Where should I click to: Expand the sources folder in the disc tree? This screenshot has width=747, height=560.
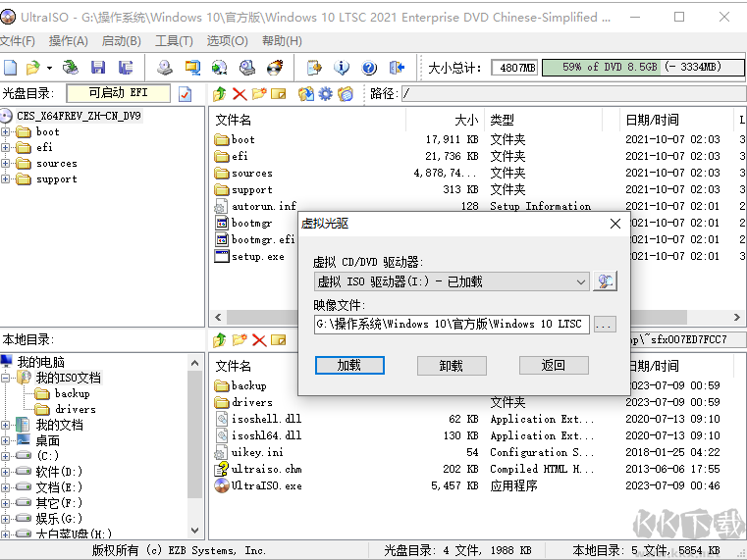click(x=5, y=164)
